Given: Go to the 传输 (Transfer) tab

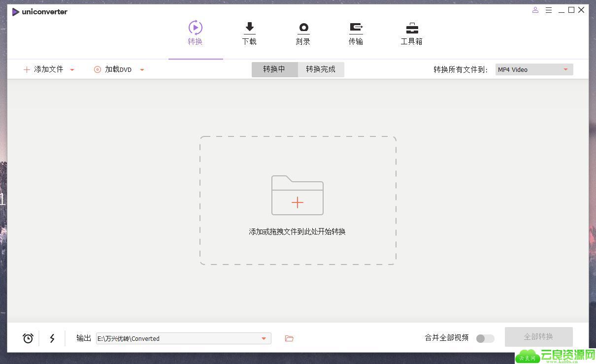Looking at the screenshot, I should pyautogui.click(x=356, y=33).
